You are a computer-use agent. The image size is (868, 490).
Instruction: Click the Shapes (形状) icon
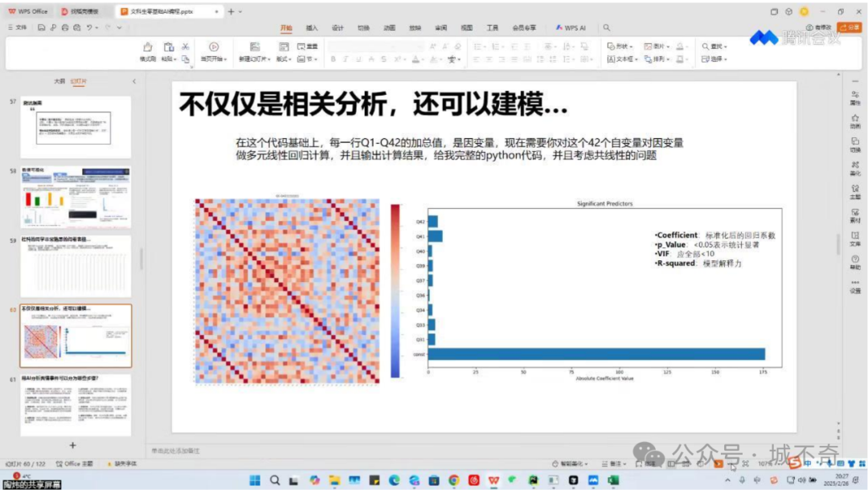(x=611, y=47)
